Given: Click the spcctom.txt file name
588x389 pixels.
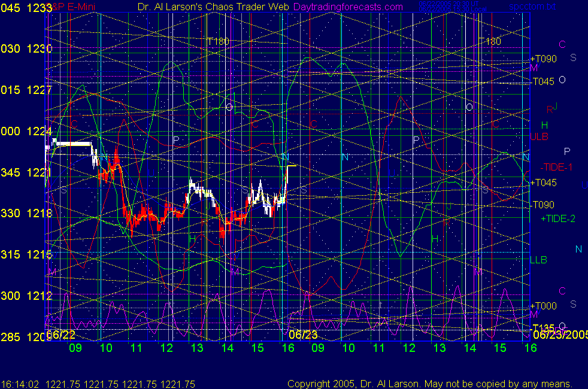Looking at the screenshot, I should click(x=532, y=7).
